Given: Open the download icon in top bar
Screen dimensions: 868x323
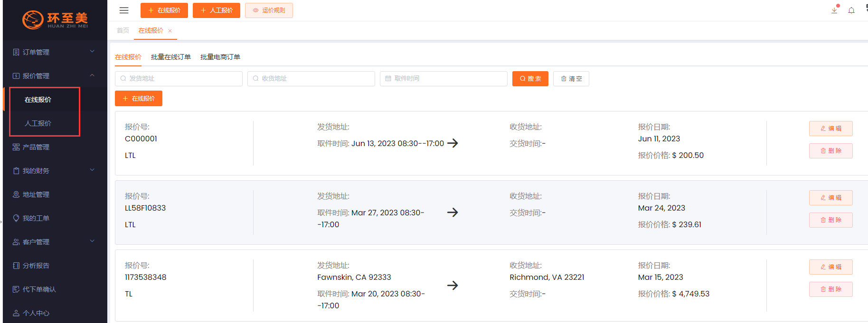Looking at the screenshot, I should pyautogui.click(x=834, y=10).
